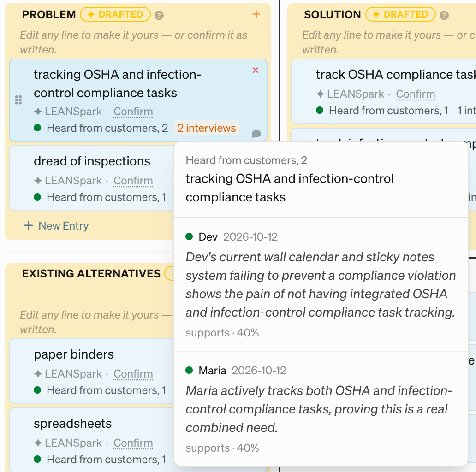Confirm the paper binders entry
This screenshot has height=472, width=476.
point(133,374)
